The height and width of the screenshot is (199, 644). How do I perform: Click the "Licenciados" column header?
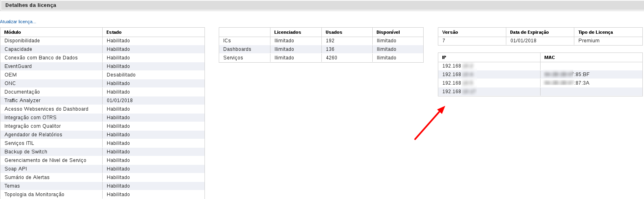[288, 32]
